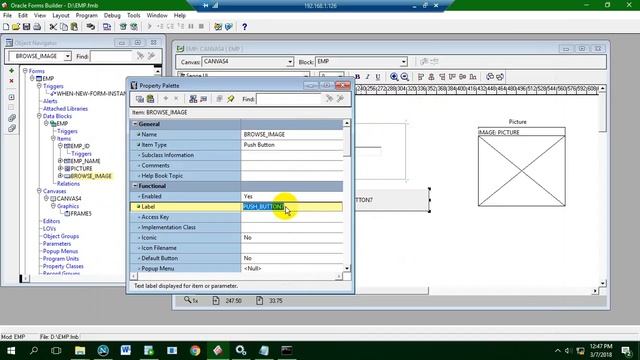
Task: Click the Popup Menu property value <Null>
Action: tap(292, 269)
